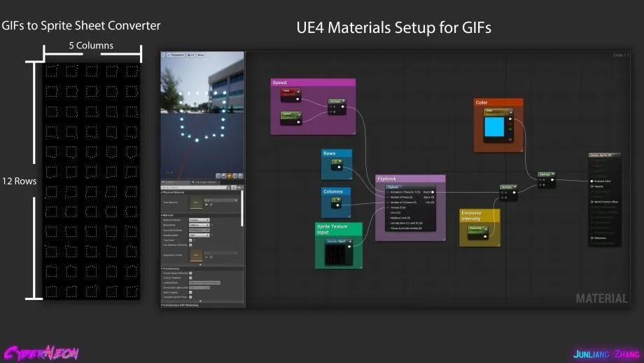Collapse the Time node with its arrow
Viewport: 644px width, 363px height.
pos(298,91)
